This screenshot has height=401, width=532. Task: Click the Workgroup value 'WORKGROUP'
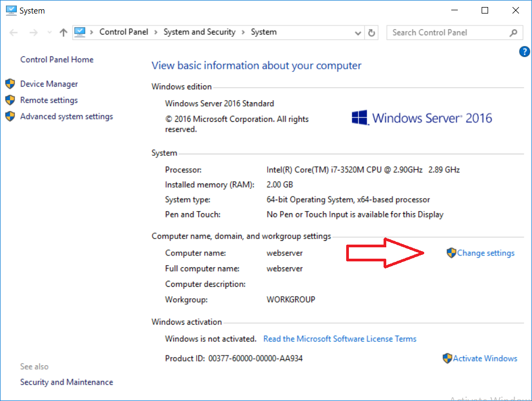[291, 299]
